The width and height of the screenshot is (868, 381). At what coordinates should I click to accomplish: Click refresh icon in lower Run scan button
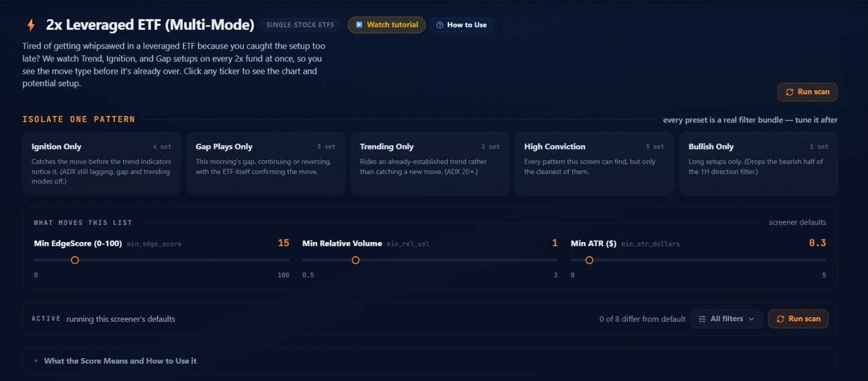point(781,319)
